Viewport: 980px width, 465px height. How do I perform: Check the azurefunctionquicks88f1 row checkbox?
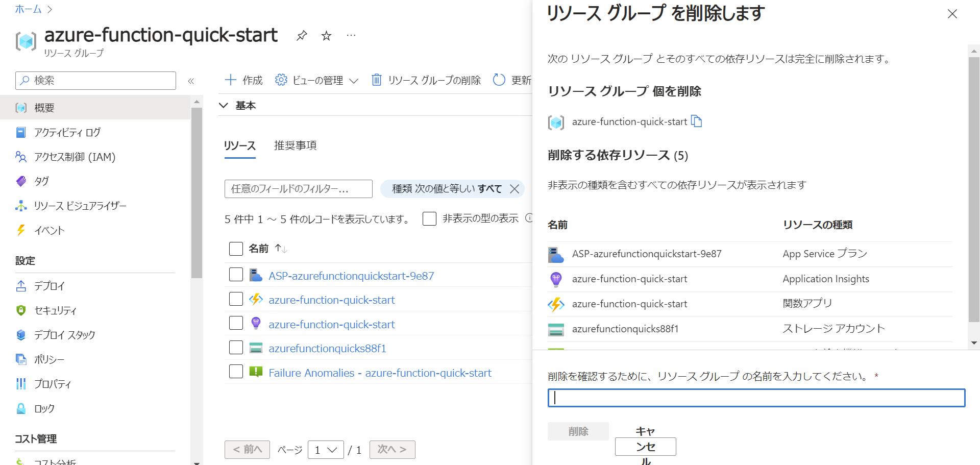pos(236,347)
